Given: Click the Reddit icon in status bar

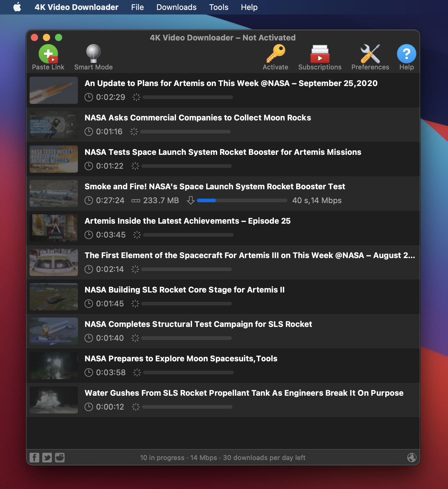Looking at the screenshot, I should (x=60, y=458).
